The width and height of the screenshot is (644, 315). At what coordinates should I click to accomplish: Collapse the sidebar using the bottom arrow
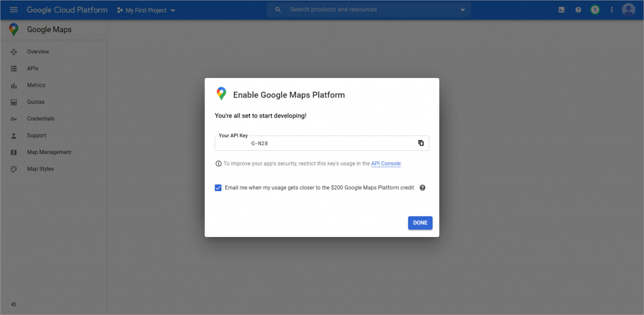[x=14, y=304]
